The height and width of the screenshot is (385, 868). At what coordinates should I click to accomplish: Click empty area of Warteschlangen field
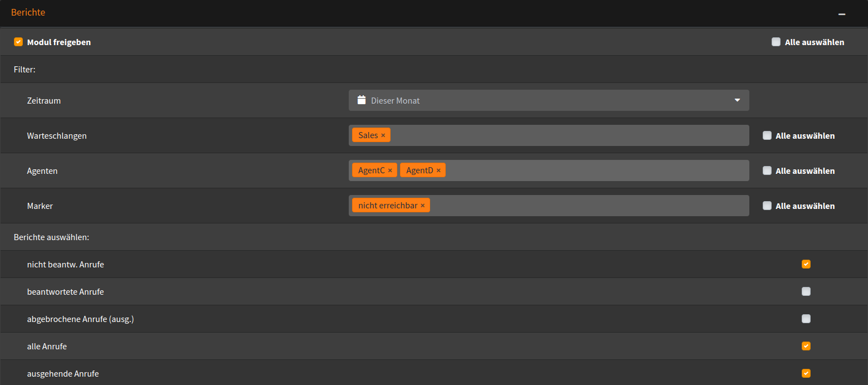pos(568,135)
